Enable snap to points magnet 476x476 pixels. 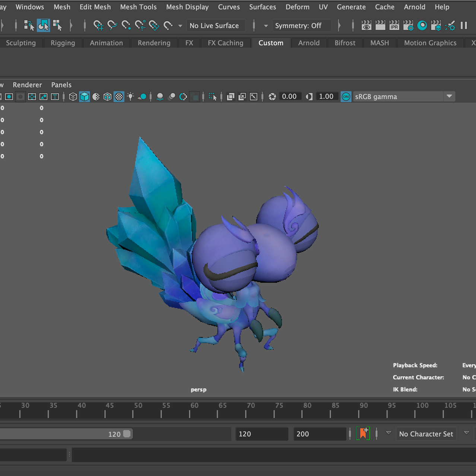tap(126, 25)
